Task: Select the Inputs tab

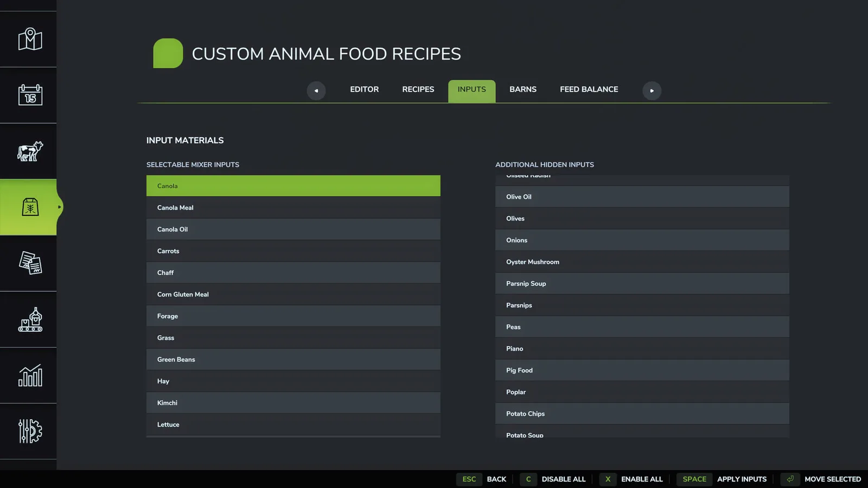Action: click(471, 91)
